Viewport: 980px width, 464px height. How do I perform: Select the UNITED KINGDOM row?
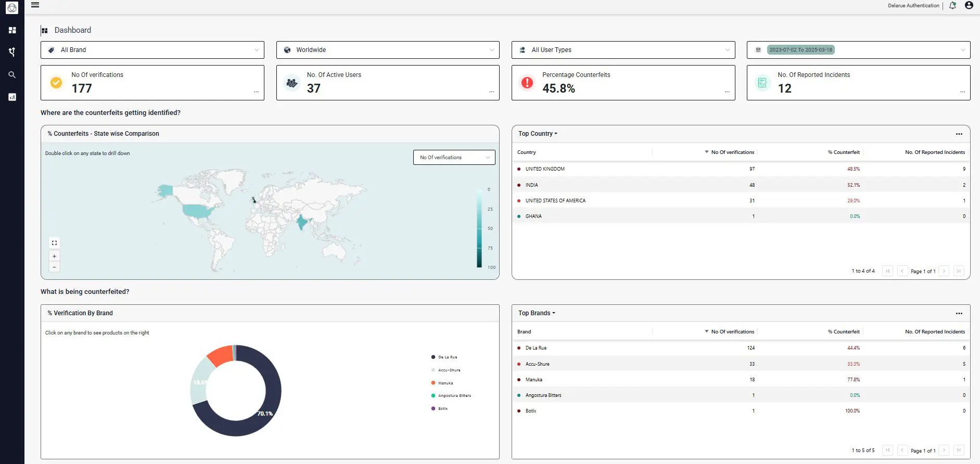coord(741,169)
